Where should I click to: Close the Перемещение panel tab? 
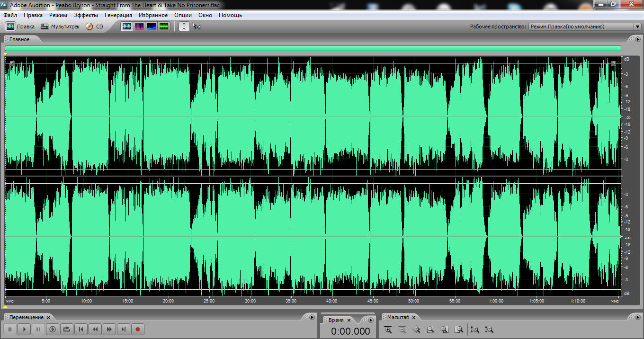click(48, 317)
